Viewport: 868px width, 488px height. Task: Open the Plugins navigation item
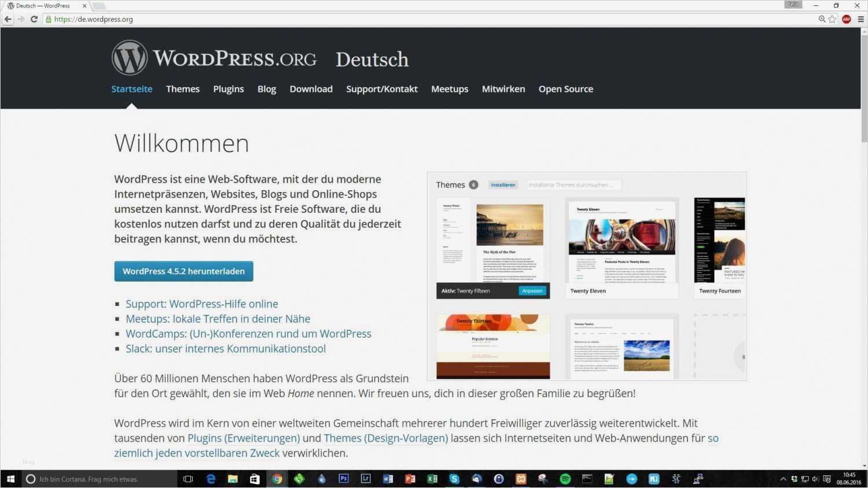[229, 89]
